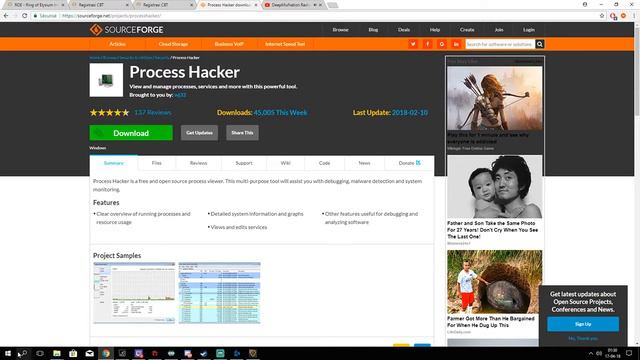Open the Files tab

tap(157, 163)
